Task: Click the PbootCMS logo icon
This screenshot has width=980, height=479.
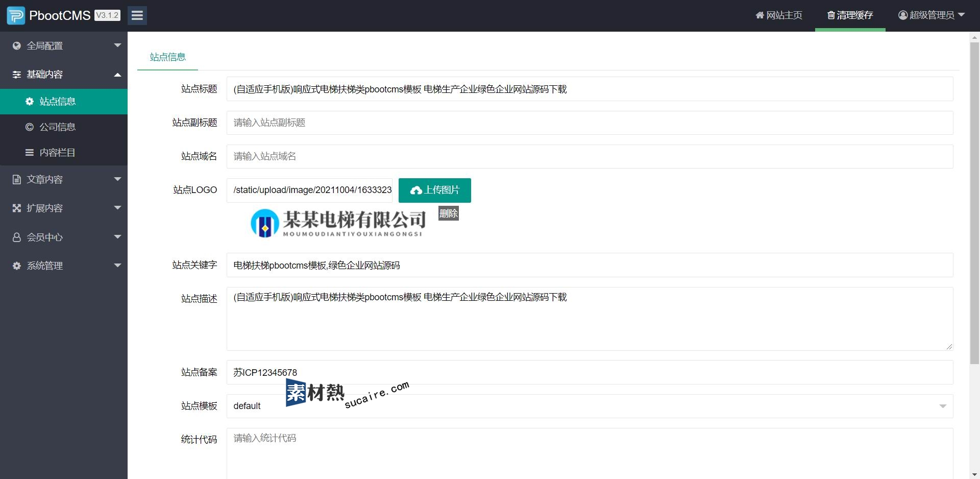Action: pyautogui.click(x=15, y=15)
